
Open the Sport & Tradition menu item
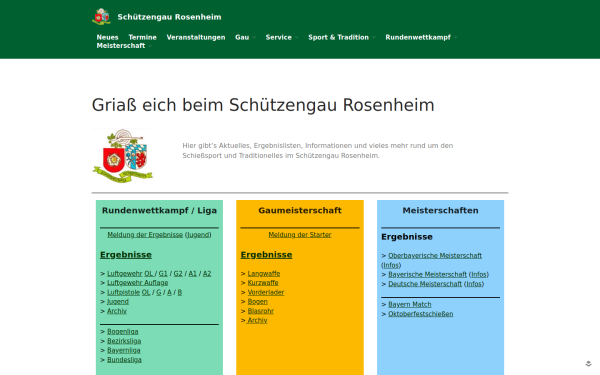pyautogui.click(x=338, y=37)
